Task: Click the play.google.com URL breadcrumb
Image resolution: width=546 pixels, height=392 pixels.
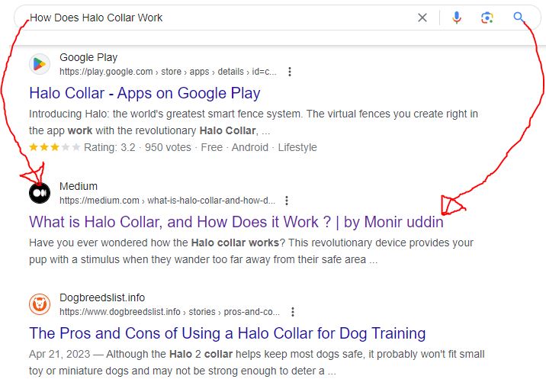Action: [168, 72]
